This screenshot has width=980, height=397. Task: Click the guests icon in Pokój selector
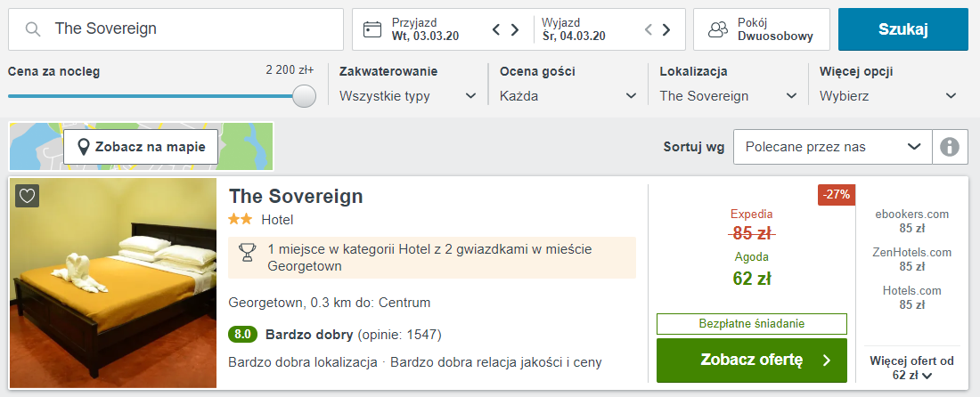point(718,29)
